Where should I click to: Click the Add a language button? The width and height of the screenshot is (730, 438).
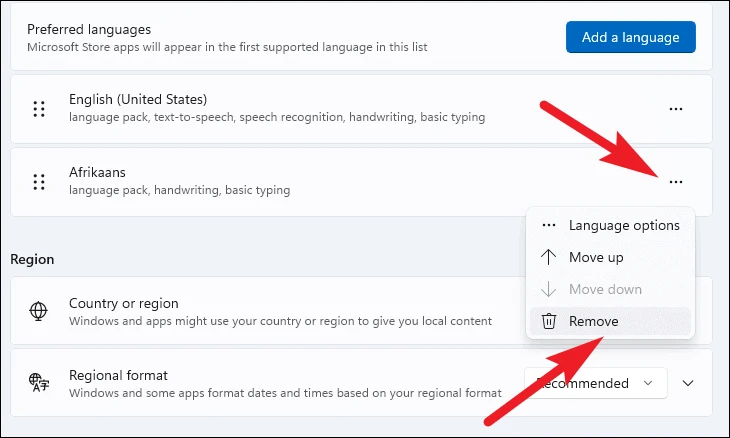point(631,37)
